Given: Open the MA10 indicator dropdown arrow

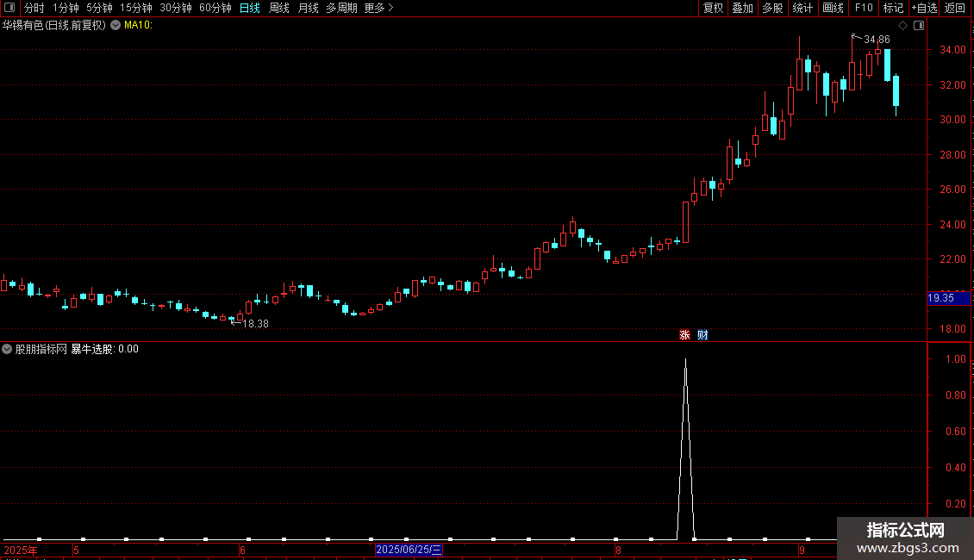Looking at the screenshot, I should point(116,26).
